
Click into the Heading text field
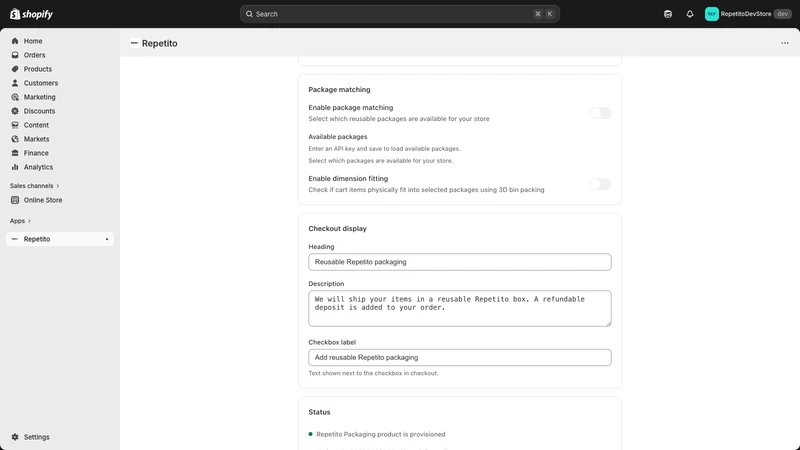pos(460,262)
